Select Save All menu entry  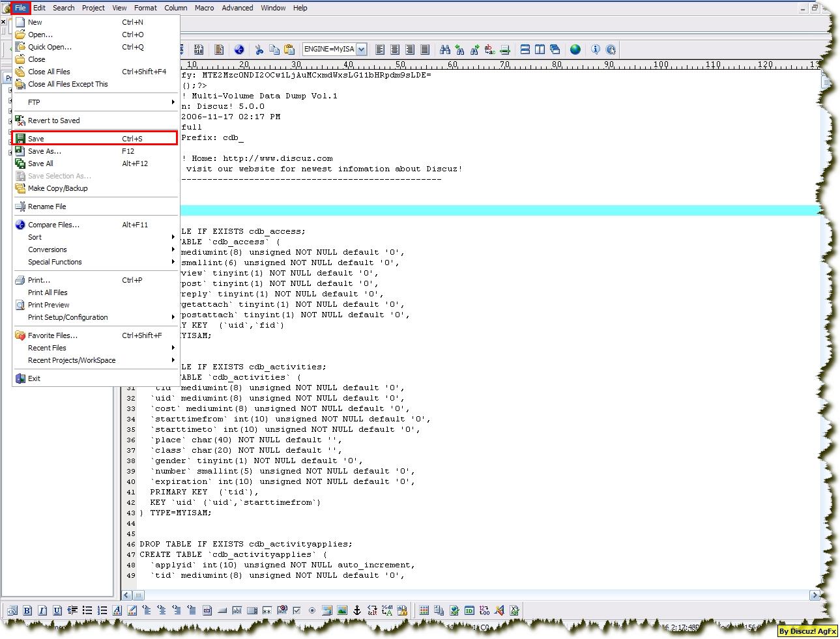click(95, 163)
